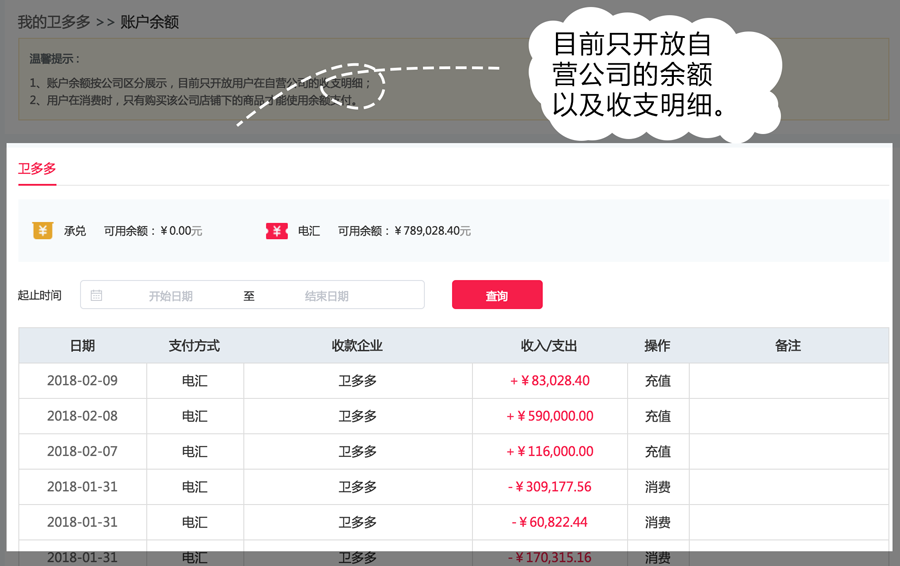900x566 pixels.
Task: Click the 日期 column header
Action: click(x=82, y=346)
